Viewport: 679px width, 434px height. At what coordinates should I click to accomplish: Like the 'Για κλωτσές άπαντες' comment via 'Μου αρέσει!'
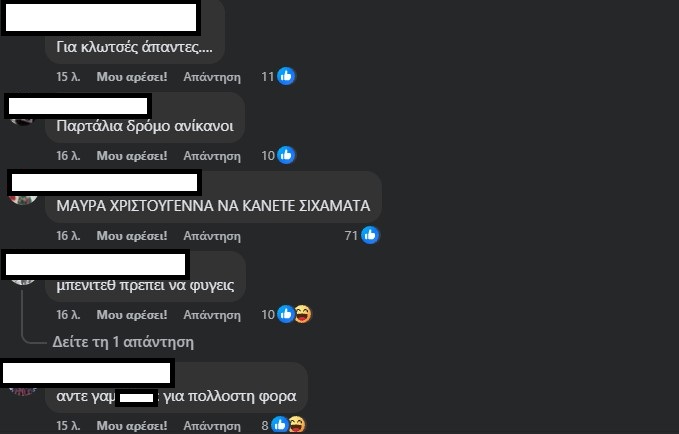pyautogui.click(x=132, y=77)
